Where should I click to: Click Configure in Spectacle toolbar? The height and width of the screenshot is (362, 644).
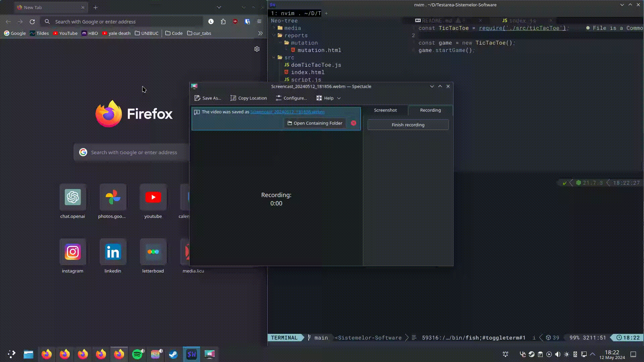click(291, 98)
